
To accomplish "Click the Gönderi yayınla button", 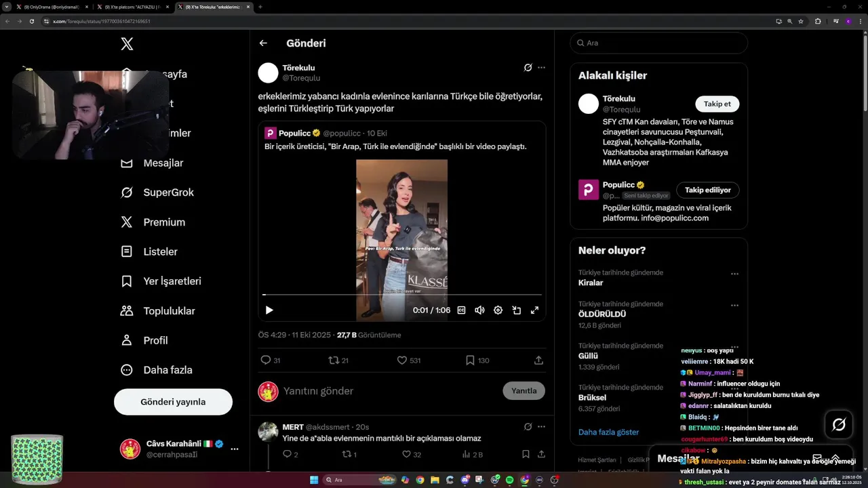I will point(173,402).
